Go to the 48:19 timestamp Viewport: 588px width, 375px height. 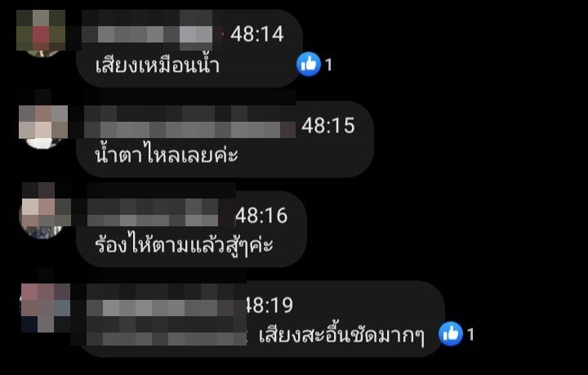(269, 306)
